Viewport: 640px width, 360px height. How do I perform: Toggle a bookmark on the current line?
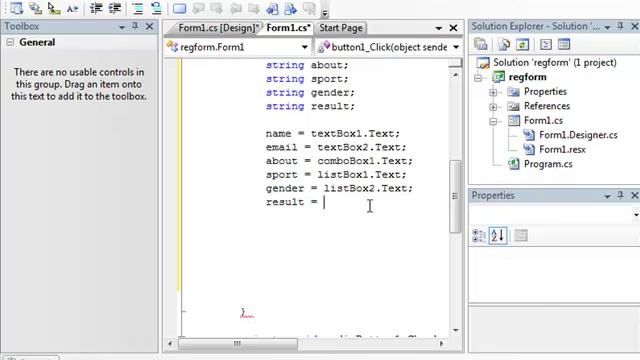click(180, 8)
